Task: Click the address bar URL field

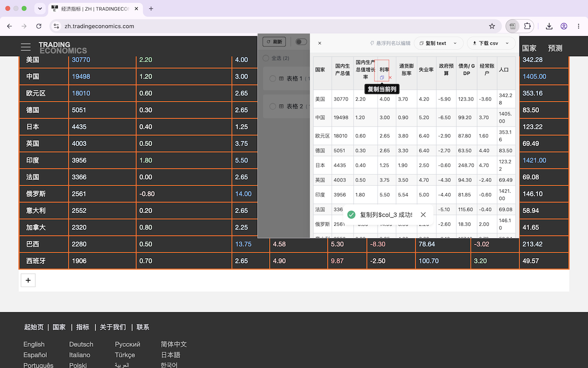Action: click(271, 26)
